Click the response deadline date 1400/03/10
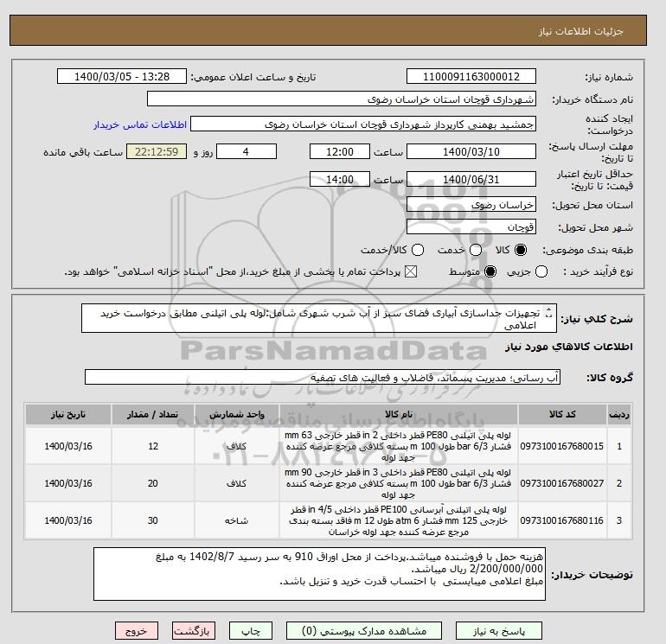This screenshot has width=666, height=644. (x=471, y=151)
